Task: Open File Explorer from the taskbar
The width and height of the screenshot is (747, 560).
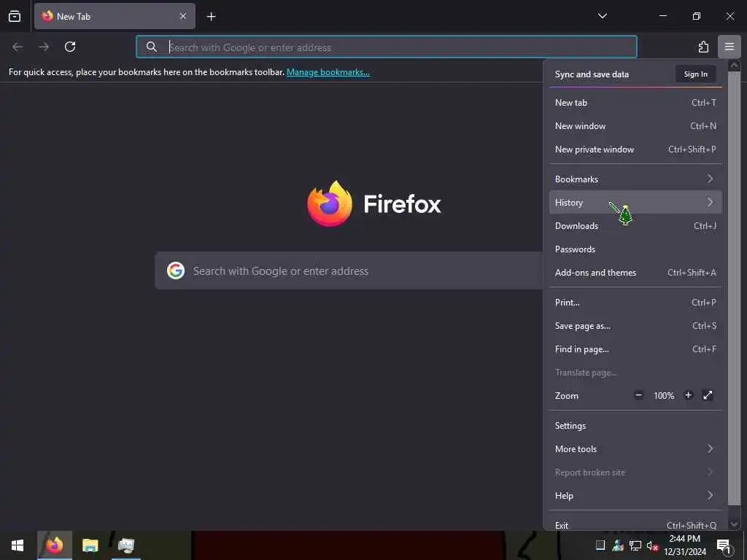Action: click(90, 545)
